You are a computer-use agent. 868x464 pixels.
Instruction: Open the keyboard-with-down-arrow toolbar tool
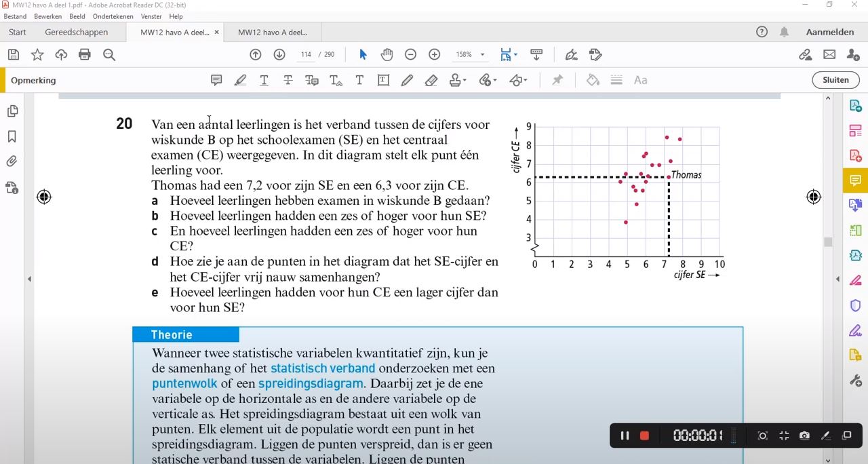pyautogui.click(x=536, y=55)
